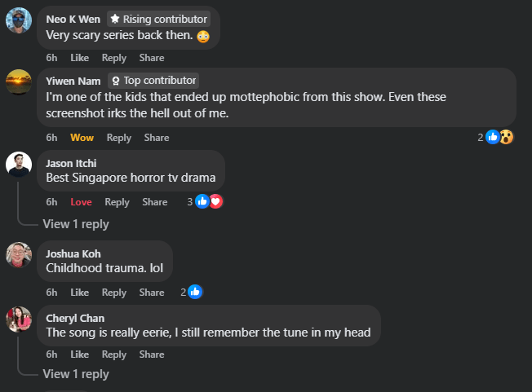Click Joshua Koh's profile picture
Screen dimensions: 532x392
coord(19,254)
